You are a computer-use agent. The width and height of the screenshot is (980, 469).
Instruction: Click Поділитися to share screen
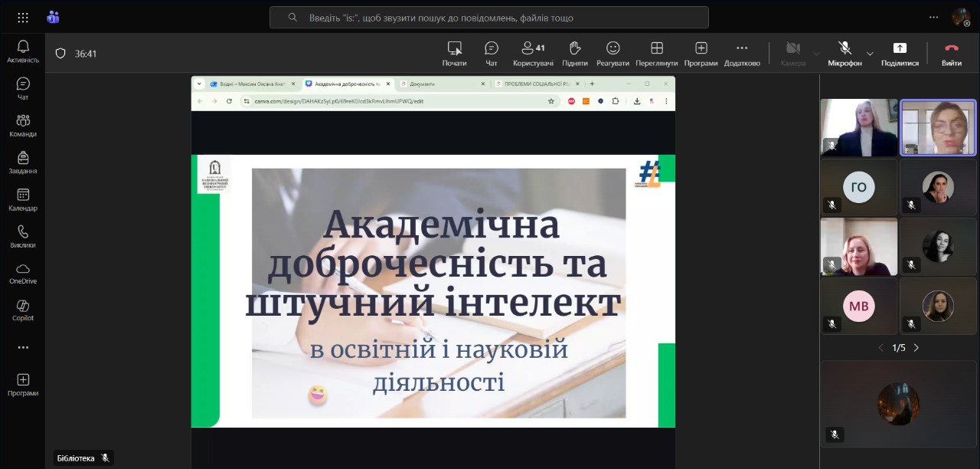point(900,53)
